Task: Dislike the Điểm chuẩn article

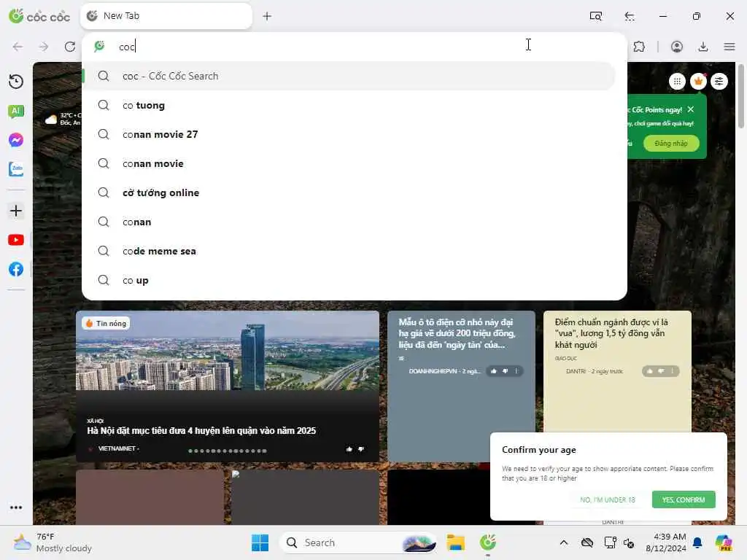Action: [661, 371]
